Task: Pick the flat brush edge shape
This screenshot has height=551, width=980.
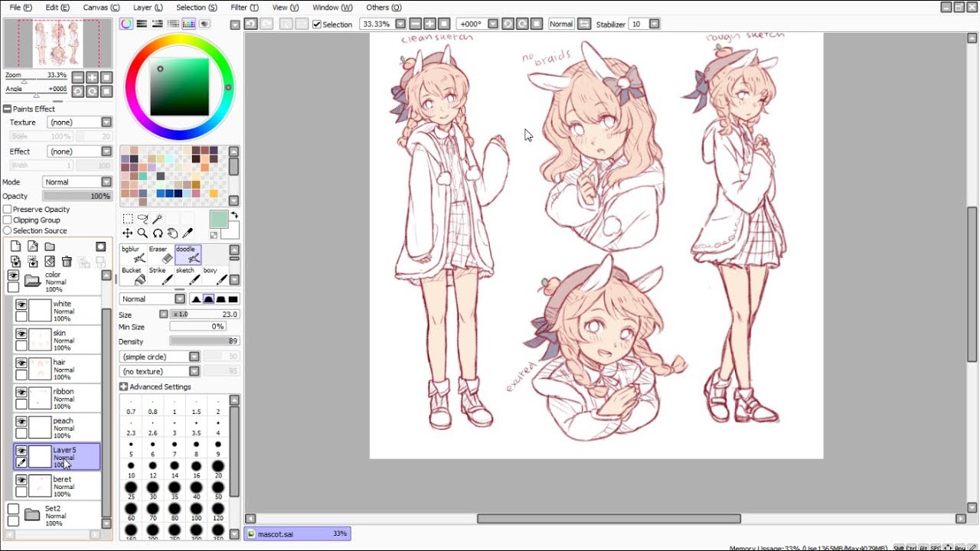Action: [234, 299]
